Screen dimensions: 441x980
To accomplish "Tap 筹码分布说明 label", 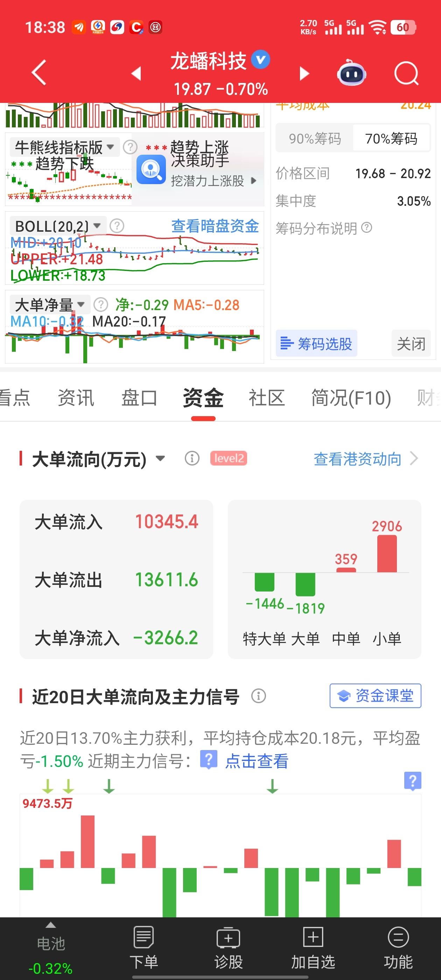I will click(x=316, y=228).
